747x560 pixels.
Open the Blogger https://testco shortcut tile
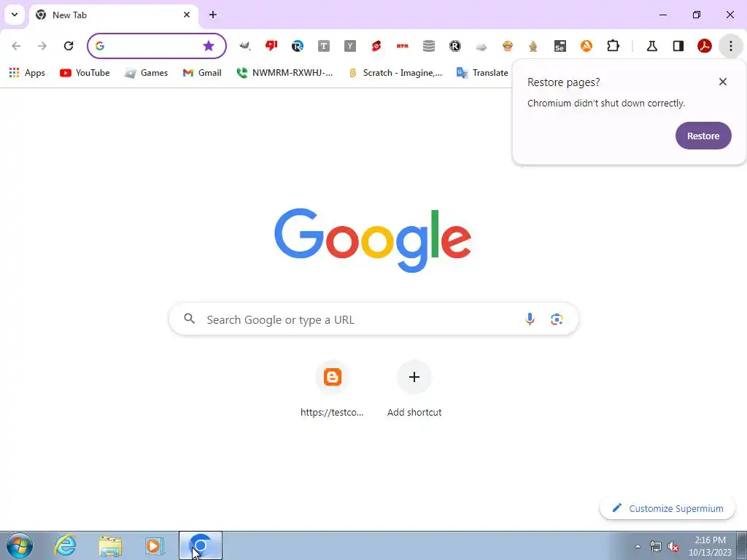tap(332, 389)
